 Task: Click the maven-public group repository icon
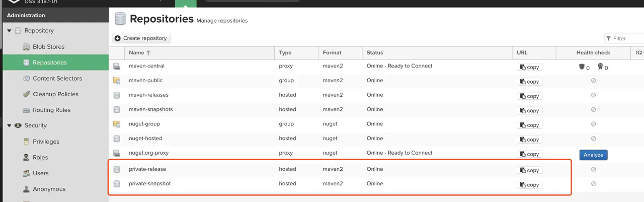click(117, 81)
